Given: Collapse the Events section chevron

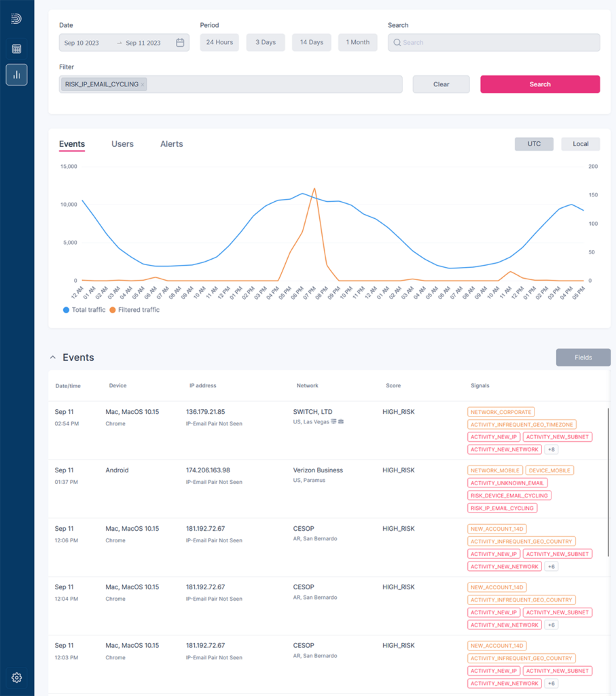Looking at the screenshot, I should [53, 358].
